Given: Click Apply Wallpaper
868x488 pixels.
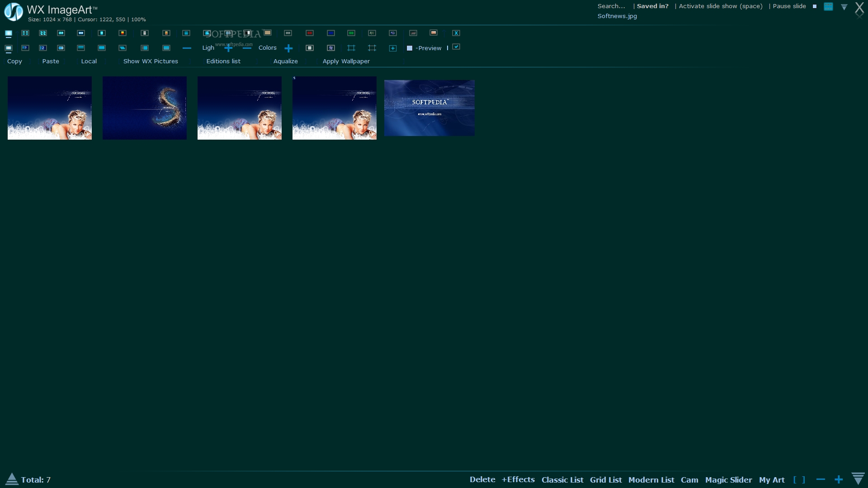Looking at the screenshot, I should coord(346,61).
